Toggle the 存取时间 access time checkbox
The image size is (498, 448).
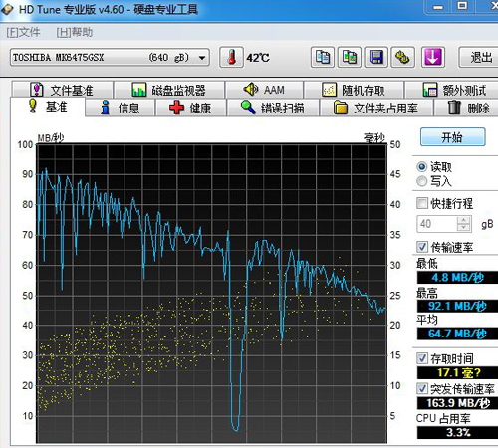(422, 358)
